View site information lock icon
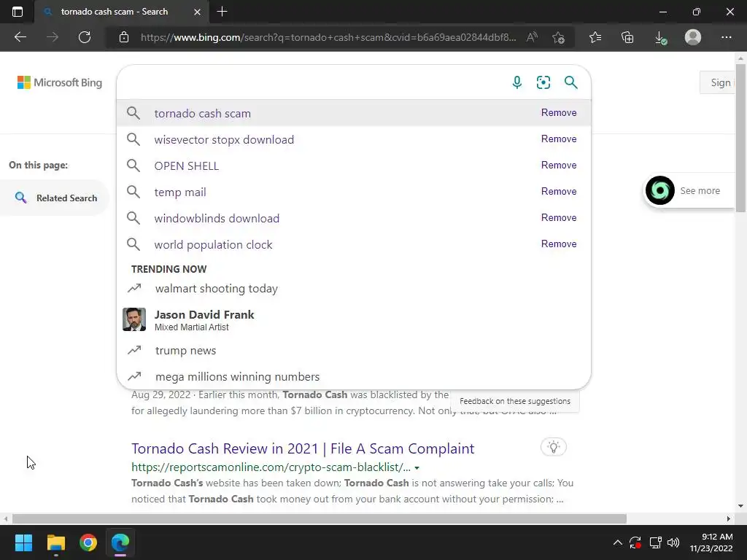Viewport: 747px width, 560px height. (x=124, y=37)
